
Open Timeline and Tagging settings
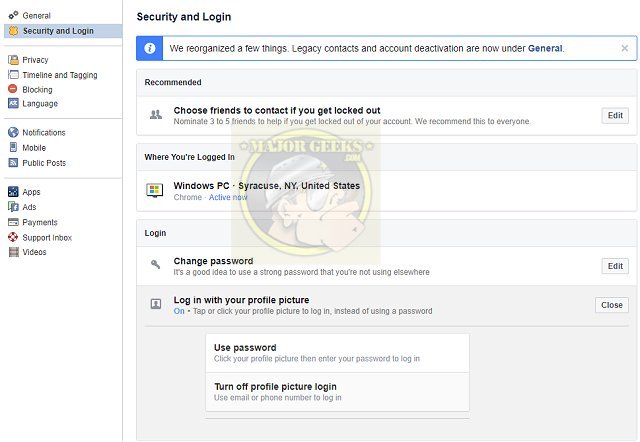60,75
